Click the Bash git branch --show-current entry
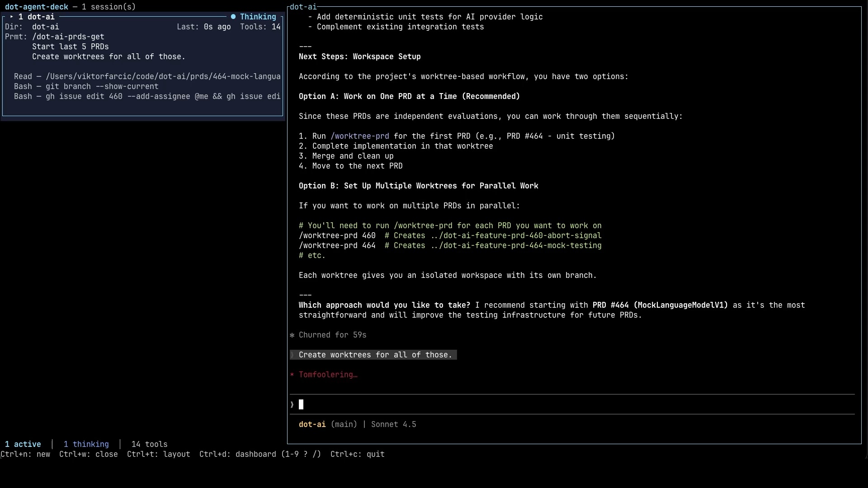The image size is (868, 488). (x=86, y=86)
